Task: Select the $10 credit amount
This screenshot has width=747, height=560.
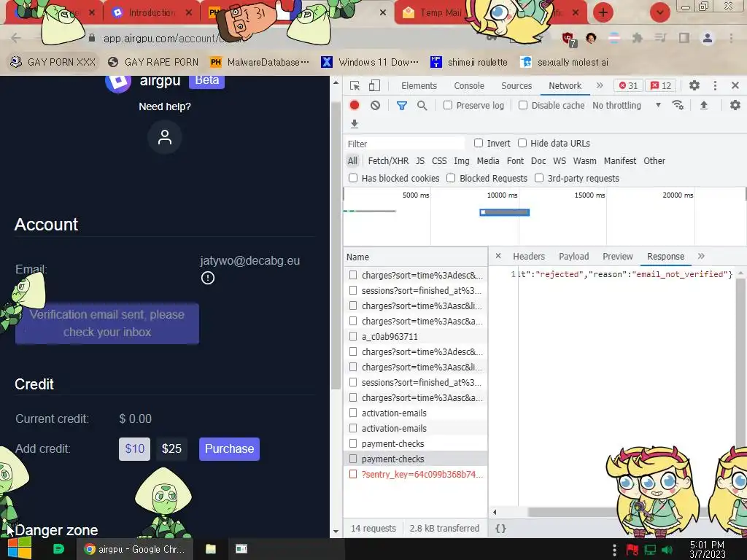Action: pos(134,449)
